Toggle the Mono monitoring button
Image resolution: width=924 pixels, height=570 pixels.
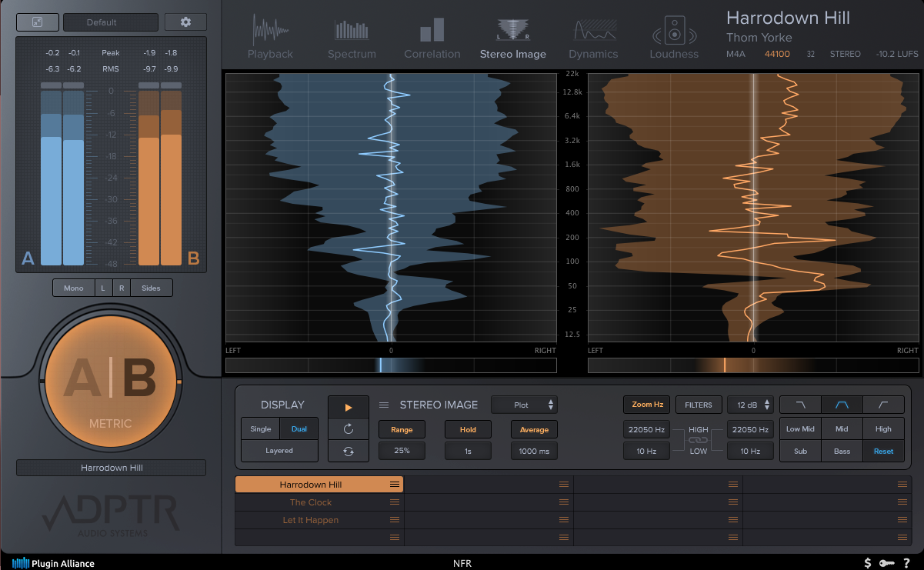(73, 288)
